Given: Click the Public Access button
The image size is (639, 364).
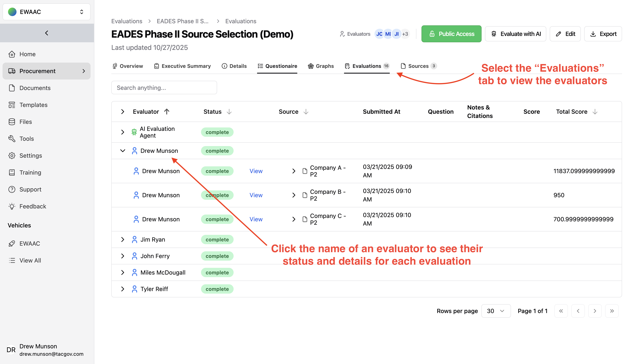Looking at the screenshot, I should coord(451,34).
